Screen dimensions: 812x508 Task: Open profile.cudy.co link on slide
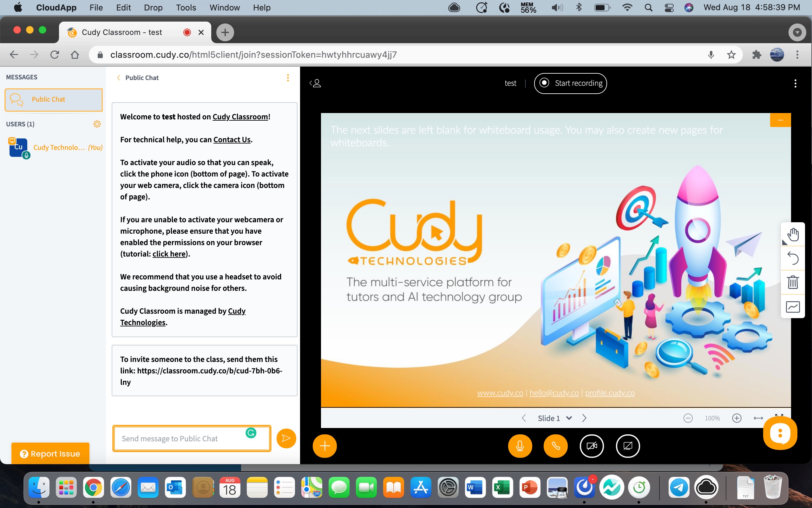pyautogui.click(x=610, y=393)
